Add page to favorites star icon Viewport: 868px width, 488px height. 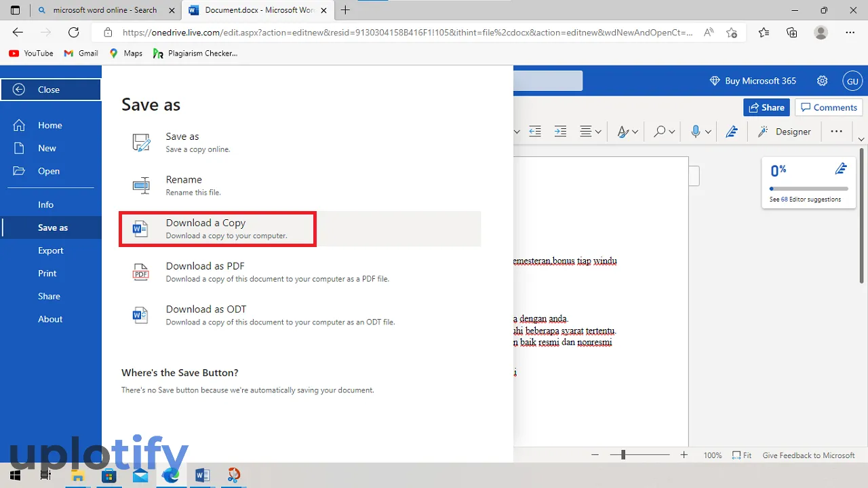tap(731, 33)
